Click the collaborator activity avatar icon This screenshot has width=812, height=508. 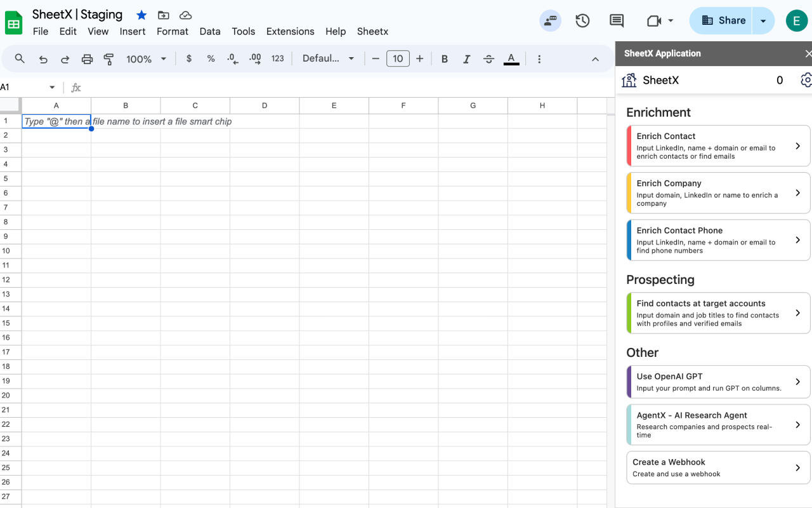click(550, 20)
